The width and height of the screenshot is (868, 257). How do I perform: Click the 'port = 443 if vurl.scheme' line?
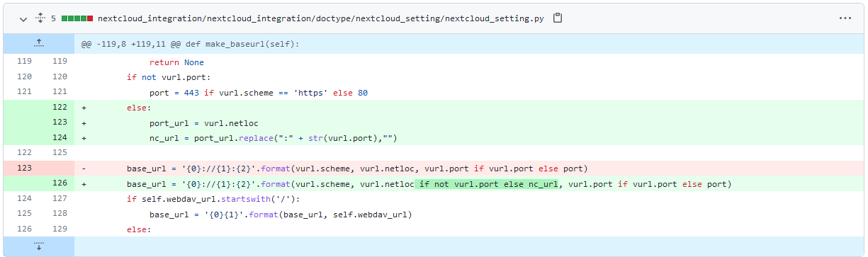click(258, 93)
